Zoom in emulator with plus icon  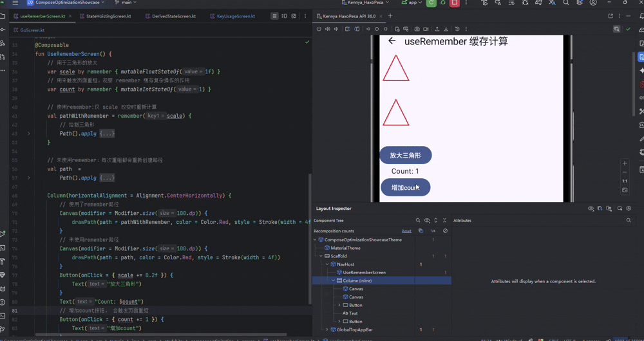tap(625, 163)
